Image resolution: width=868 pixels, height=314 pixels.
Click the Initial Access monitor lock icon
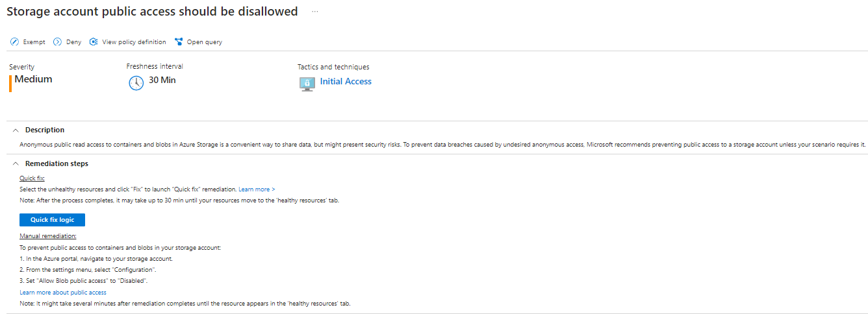[x=307, y=83]
